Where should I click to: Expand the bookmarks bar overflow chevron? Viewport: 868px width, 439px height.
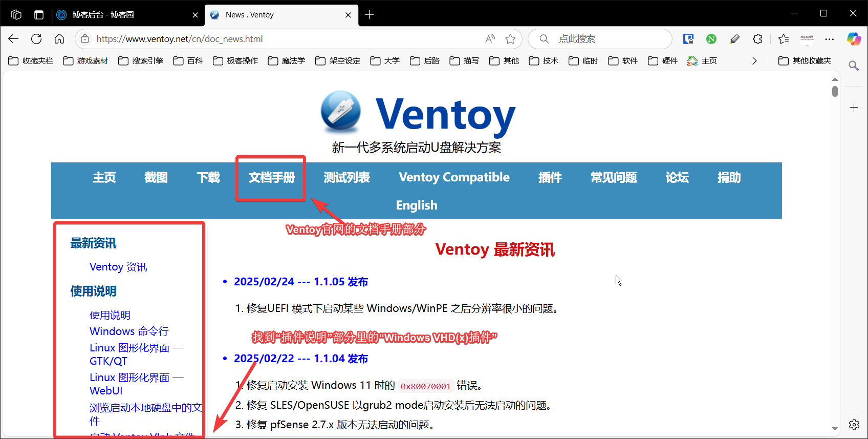click(x=754, y=61)
